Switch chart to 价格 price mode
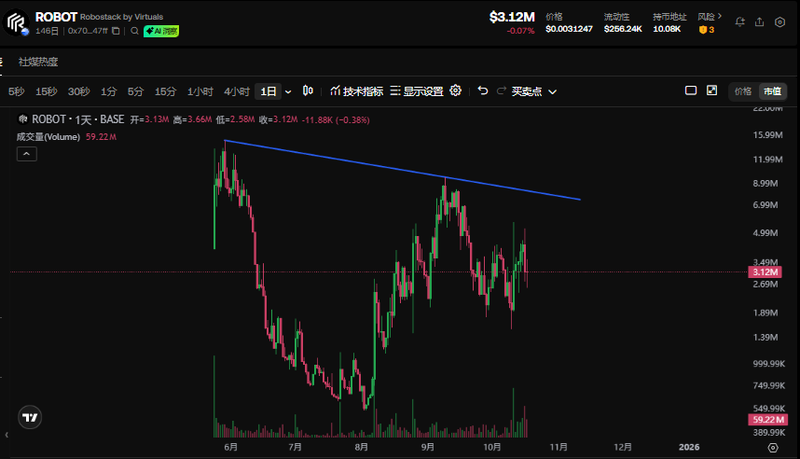Viewport: 800px width, 459px height. (x=743, y=91)
